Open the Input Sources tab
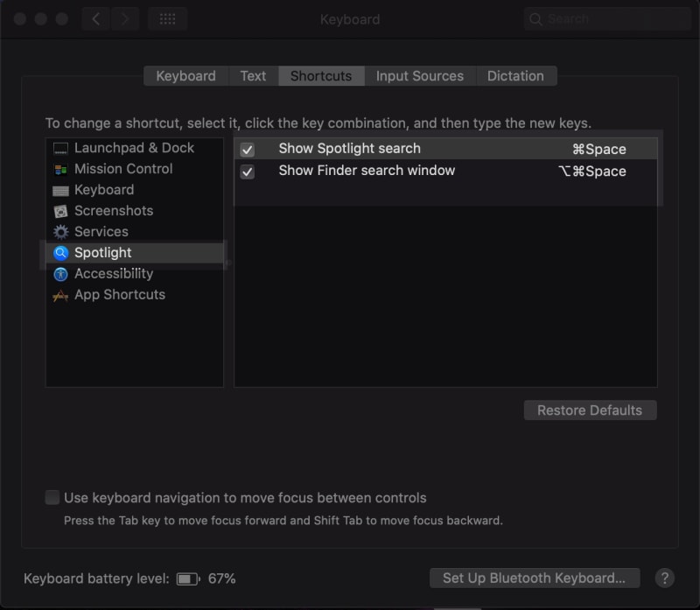 click(420, 76)
